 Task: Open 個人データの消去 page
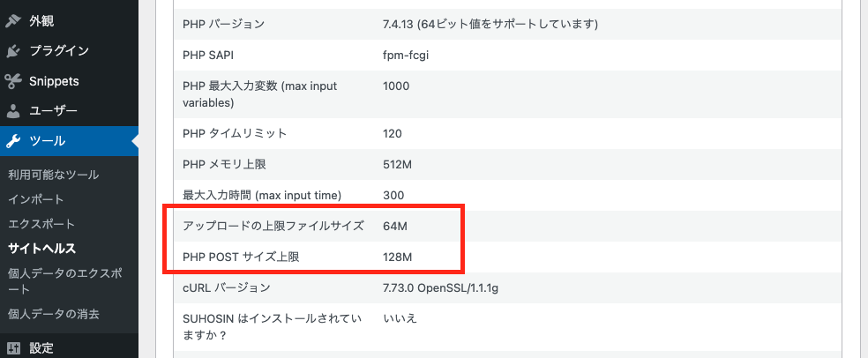53,313
